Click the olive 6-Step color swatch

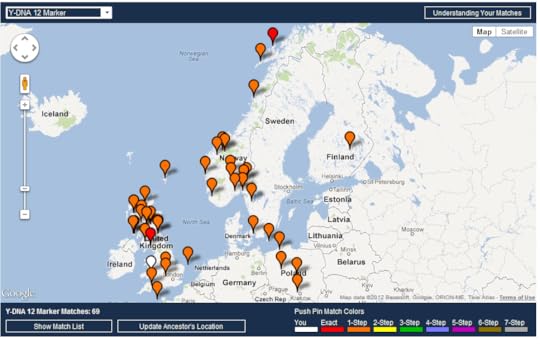click(x=489, y=330)
